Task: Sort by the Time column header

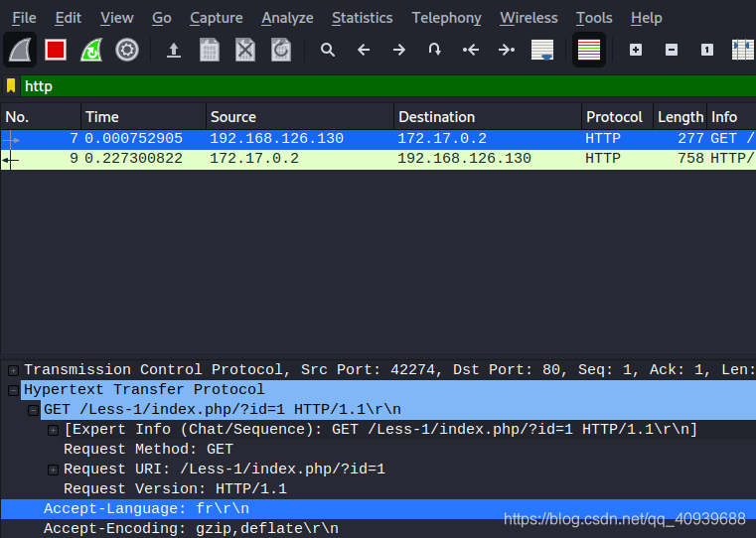Action: [143, 117]
